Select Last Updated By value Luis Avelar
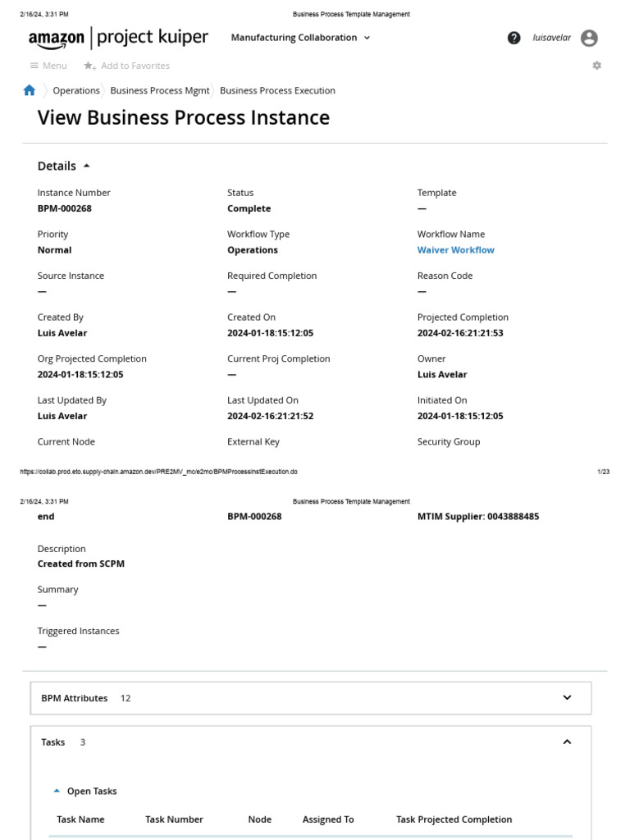630x840 pixels. pos(62,416)
